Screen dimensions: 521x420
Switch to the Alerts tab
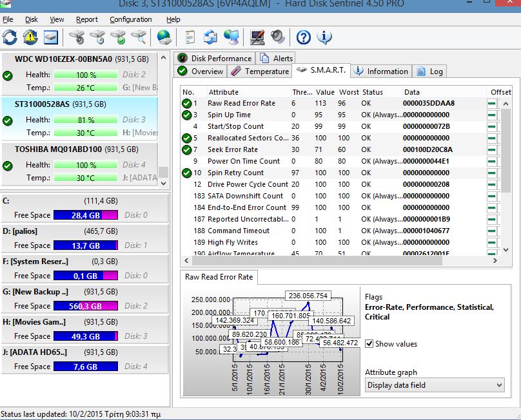tap(276, 58)
